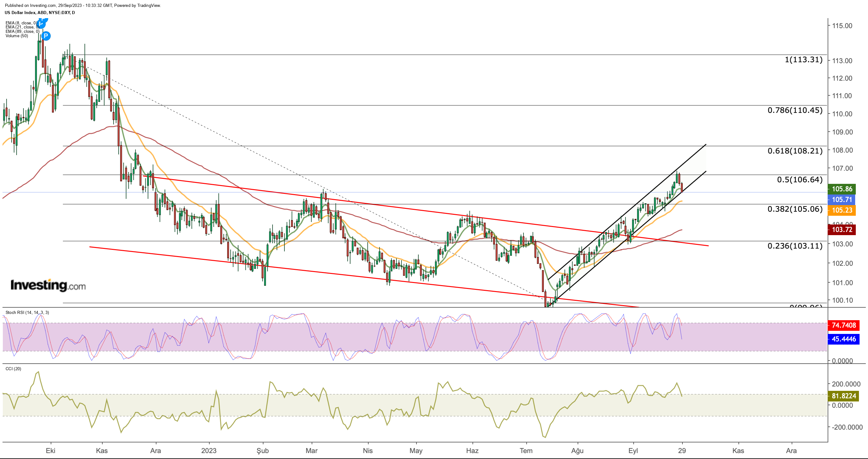Click the 109.00 price axis label

[842, 132]
